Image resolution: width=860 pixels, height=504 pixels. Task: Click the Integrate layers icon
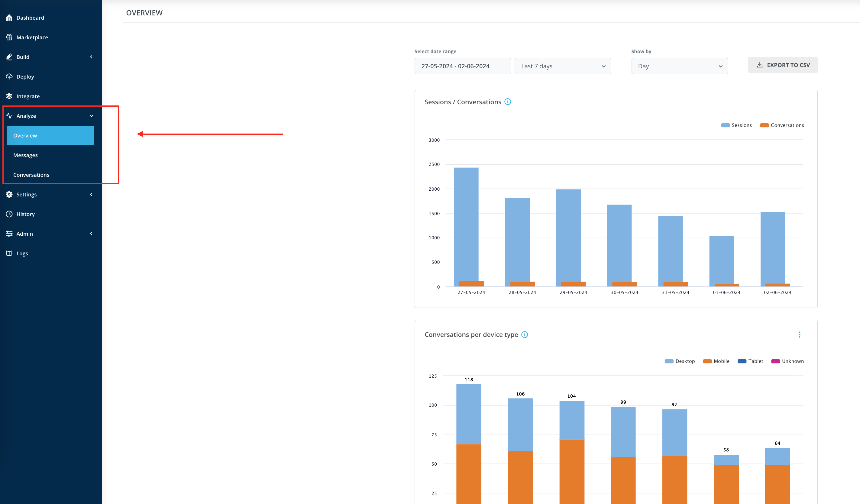pos(9,96)
